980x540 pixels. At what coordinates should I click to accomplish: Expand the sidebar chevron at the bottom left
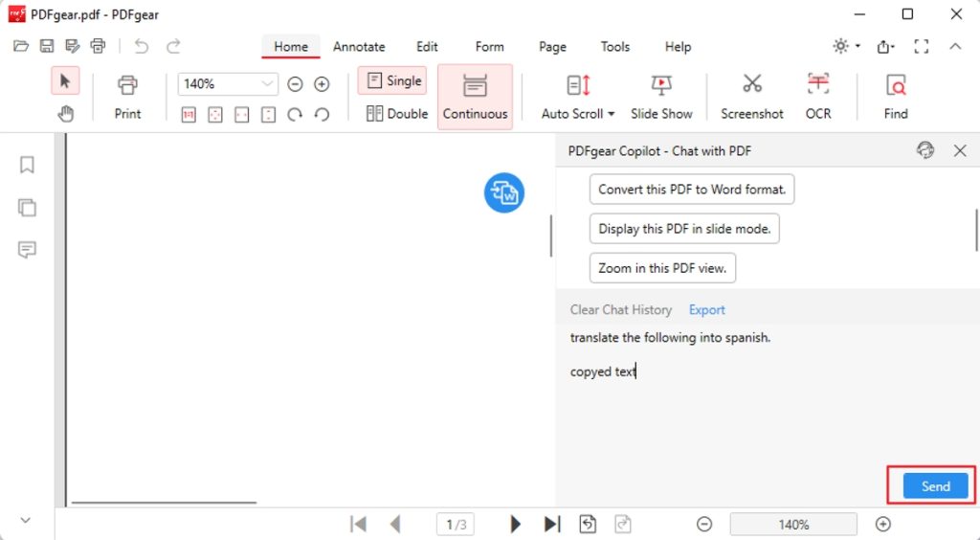[x=26, y=520]
